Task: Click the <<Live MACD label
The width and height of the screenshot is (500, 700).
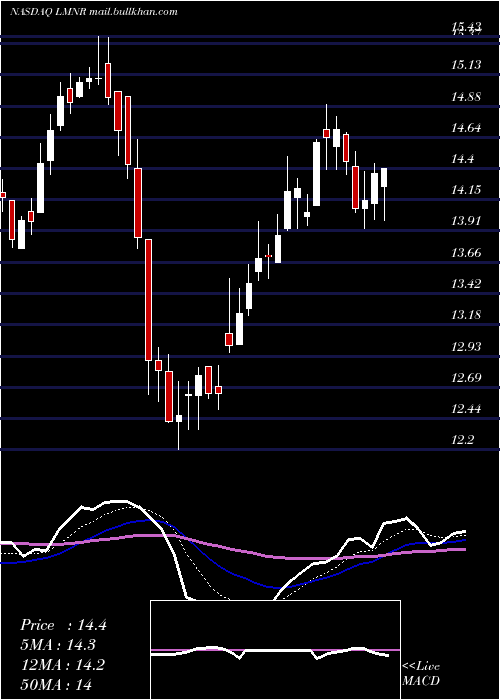Action: (421, 673)
